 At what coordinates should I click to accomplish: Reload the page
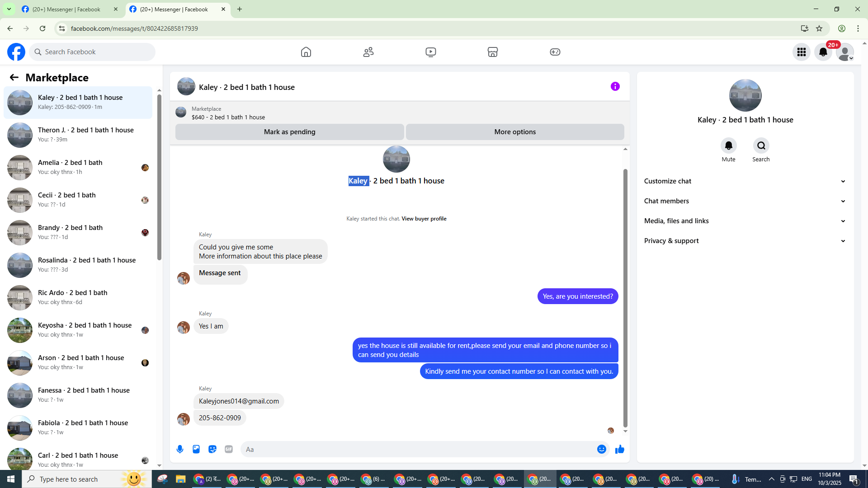(x=42, y=28)
